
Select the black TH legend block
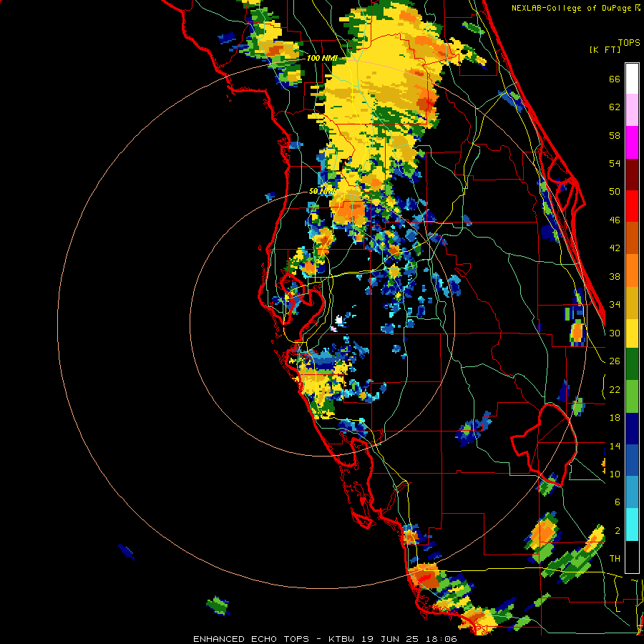pos(632,557)
